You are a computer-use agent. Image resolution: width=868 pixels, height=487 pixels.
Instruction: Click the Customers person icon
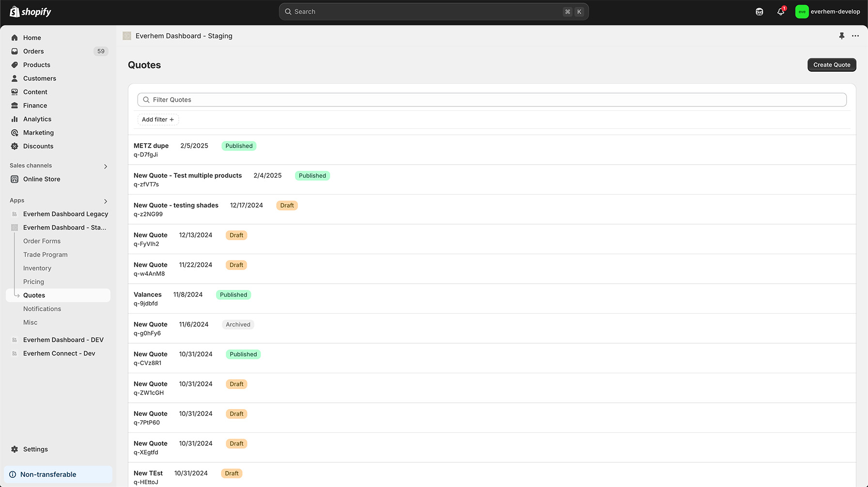point(15,78)
